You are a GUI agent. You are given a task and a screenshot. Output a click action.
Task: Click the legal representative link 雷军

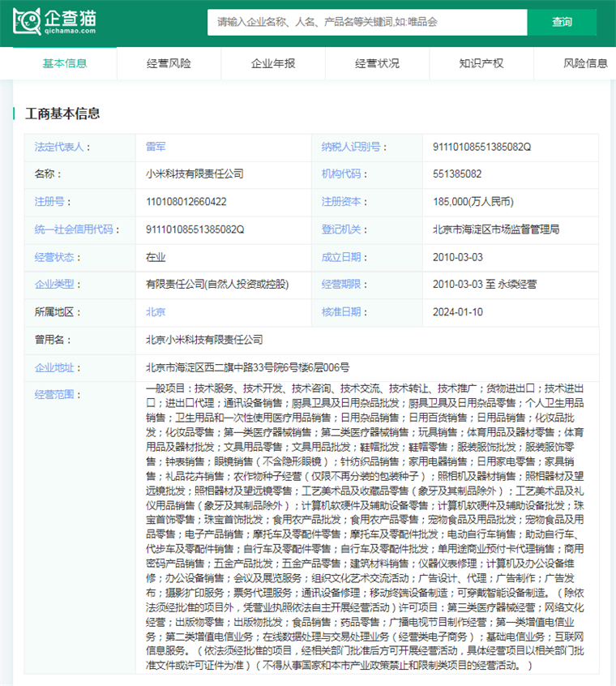(156, 147)
